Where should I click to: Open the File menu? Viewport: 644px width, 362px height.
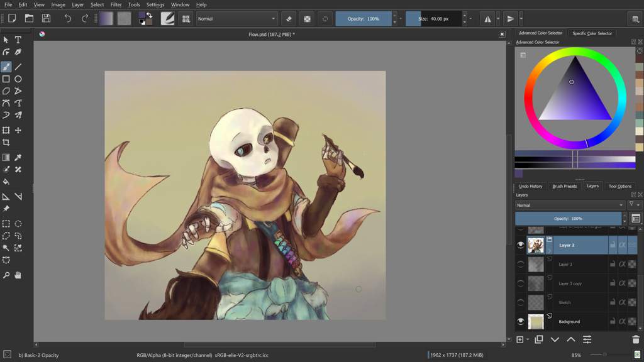pos(8,4)
